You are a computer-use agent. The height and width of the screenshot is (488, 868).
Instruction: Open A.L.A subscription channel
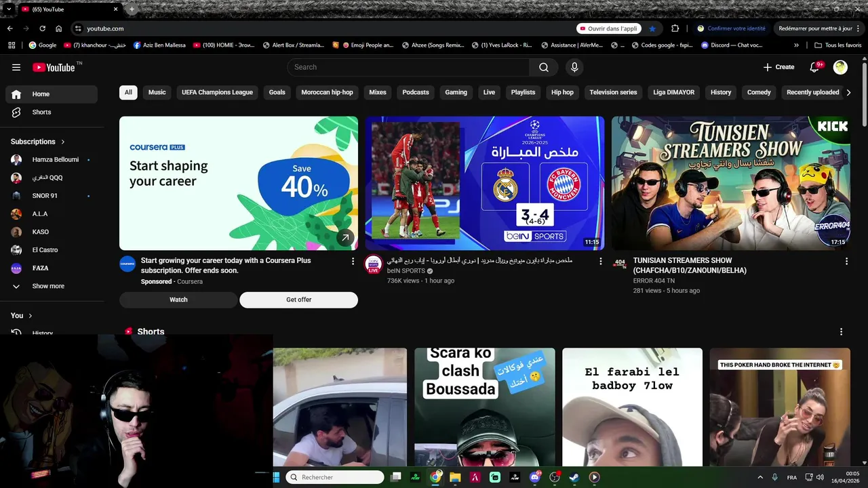click(52, 213)
